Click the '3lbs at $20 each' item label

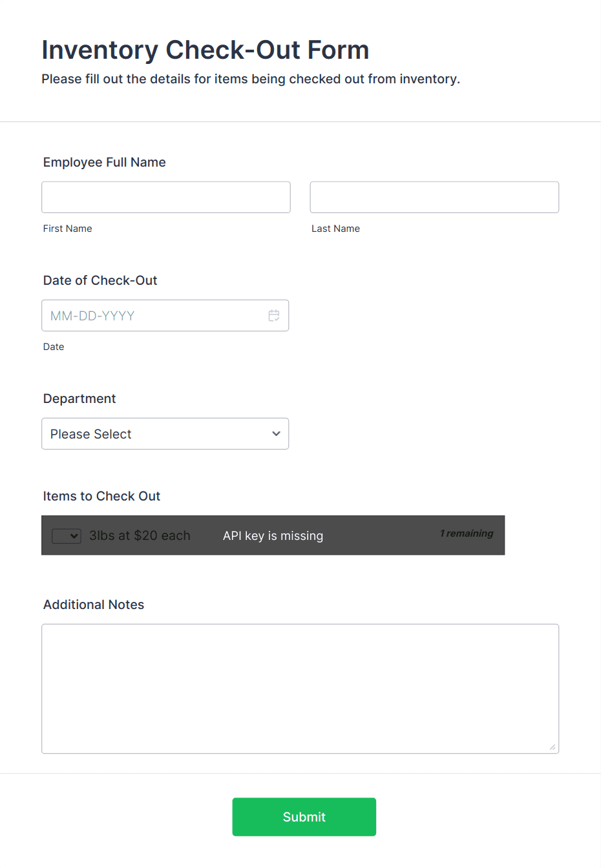[x=140, y=535]
